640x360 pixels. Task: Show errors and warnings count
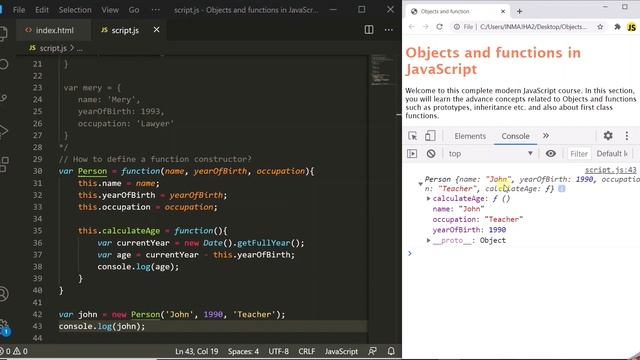pos(14,351)
